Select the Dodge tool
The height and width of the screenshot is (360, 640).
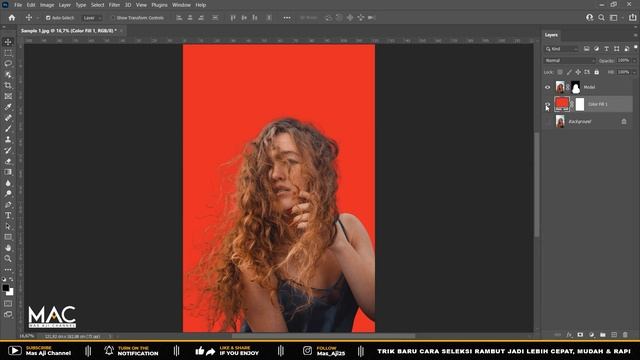coord(8,193)
